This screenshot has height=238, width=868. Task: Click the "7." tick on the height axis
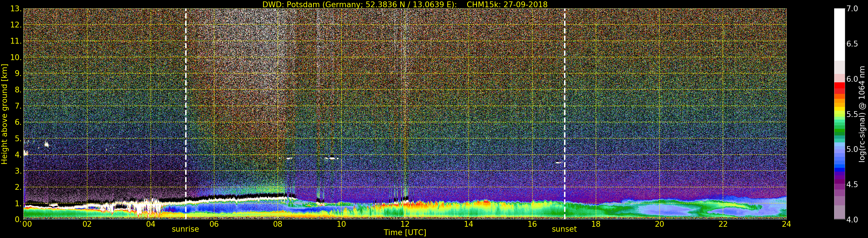(x=18, y=106)
